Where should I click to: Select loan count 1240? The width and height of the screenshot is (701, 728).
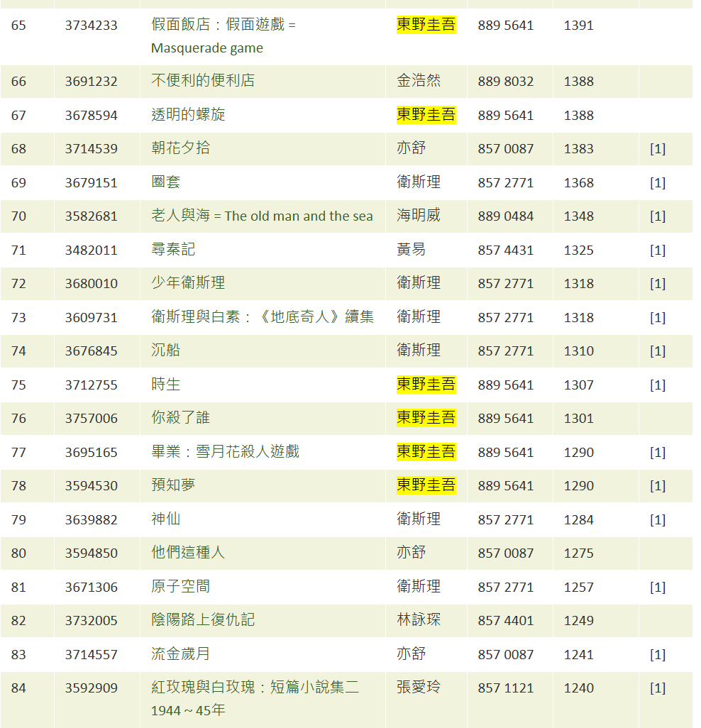[578, 688]
